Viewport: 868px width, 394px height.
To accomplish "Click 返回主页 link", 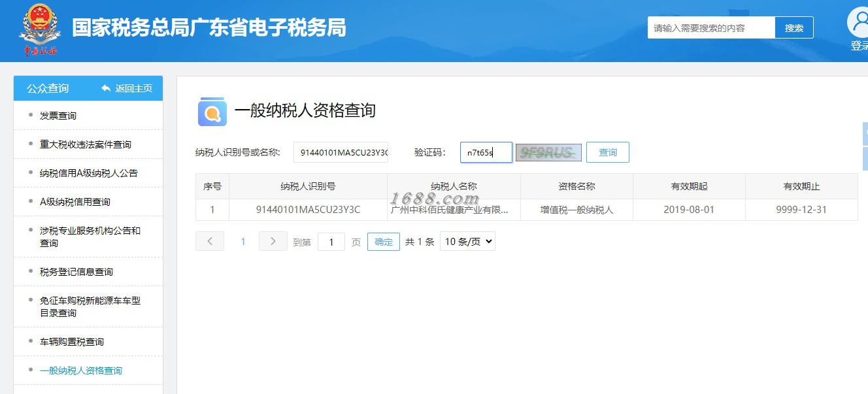I will point(134,88).
